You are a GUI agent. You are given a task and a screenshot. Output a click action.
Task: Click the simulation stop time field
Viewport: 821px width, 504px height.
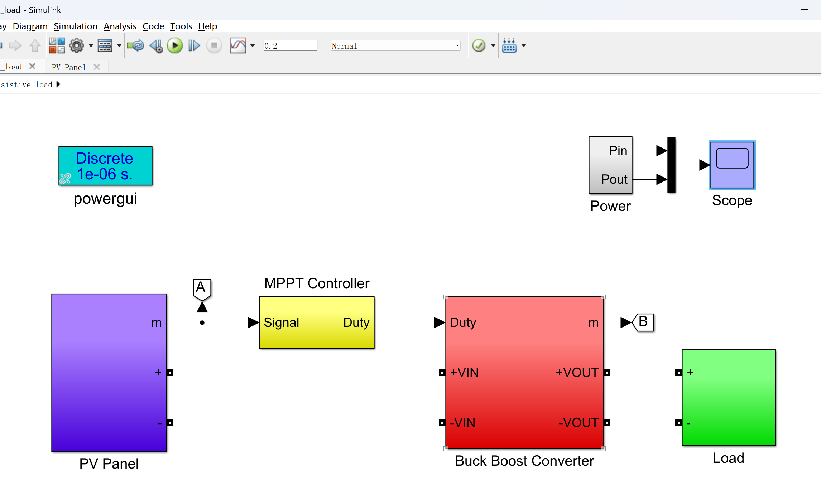point(289,45)
